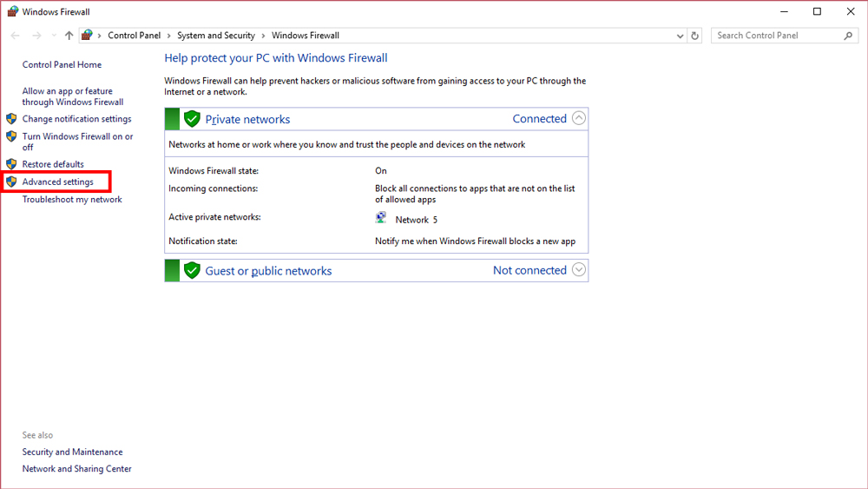
Task: Select Control Panel breadcrumb
Action: point(134,36)
